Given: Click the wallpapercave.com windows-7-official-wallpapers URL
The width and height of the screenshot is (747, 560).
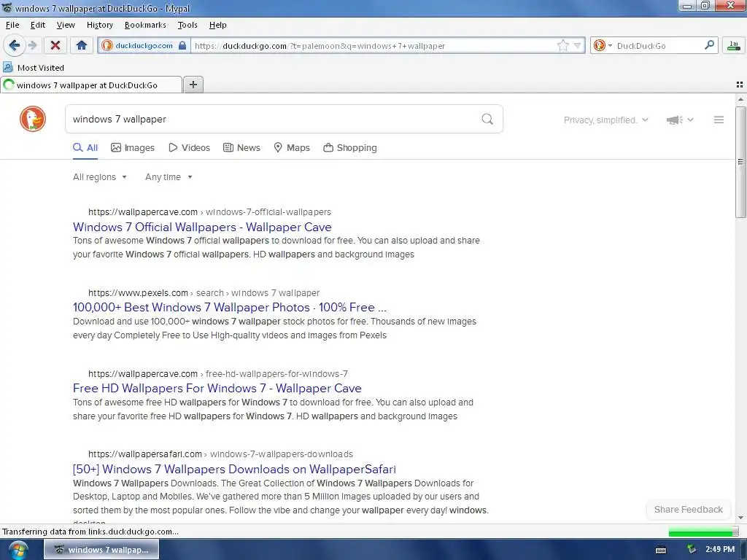Looking at the screenshot, I should (x=209, y=212).
